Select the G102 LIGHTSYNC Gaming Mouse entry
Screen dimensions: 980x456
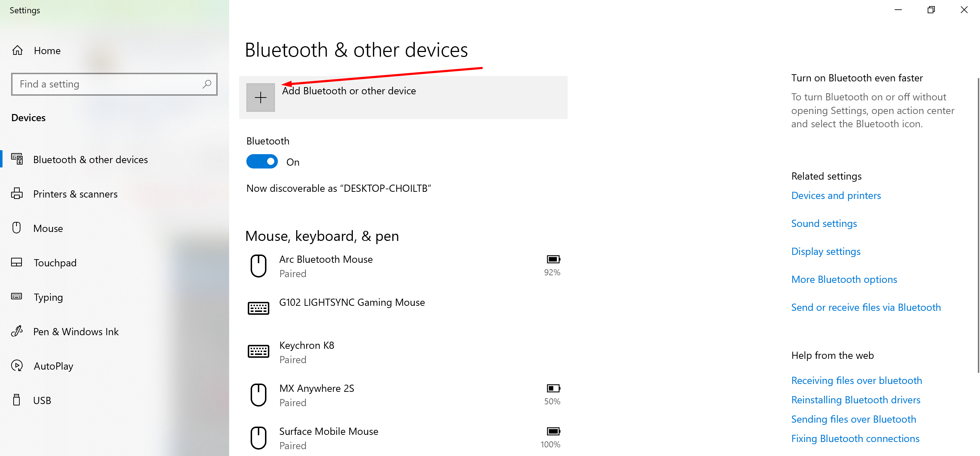tap(351, 303)
